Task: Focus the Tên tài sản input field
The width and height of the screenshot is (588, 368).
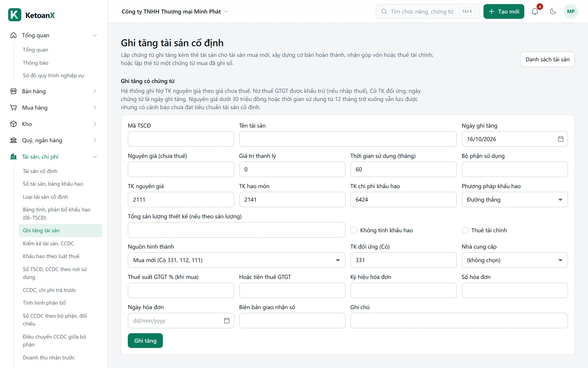Action: [x=348, y=139]
